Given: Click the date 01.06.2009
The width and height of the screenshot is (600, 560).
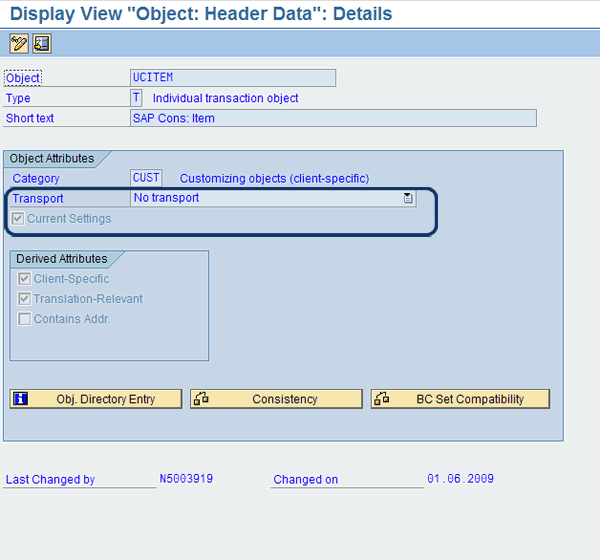Looking at the screenshot, I should [x=460, y=479].
